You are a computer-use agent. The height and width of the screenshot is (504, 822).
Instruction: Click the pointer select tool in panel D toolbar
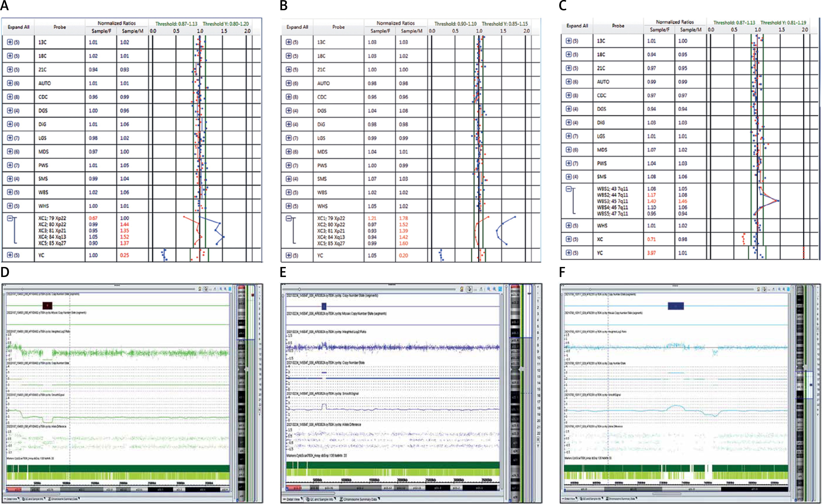tap(206, 289)
